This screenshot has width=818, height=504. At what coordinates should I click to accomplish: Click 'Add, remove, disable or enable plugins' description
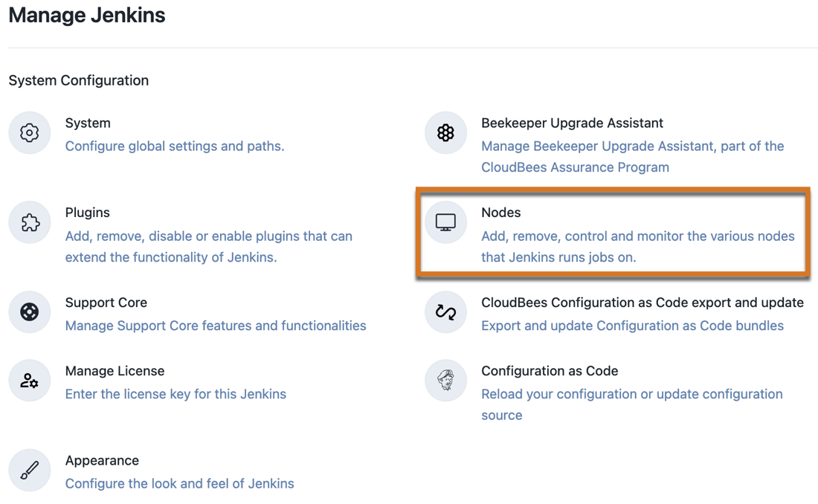(209, 247)
